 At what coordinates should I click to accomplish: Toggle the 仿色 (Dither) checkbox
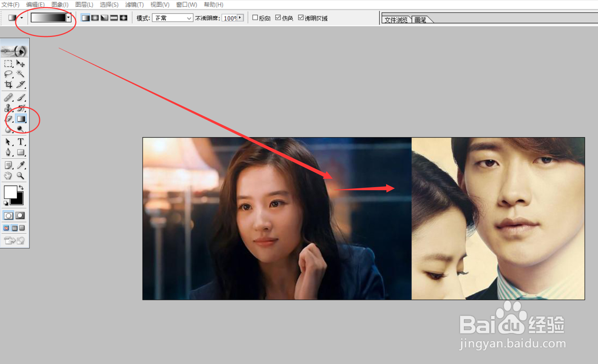tap(278, 18)
